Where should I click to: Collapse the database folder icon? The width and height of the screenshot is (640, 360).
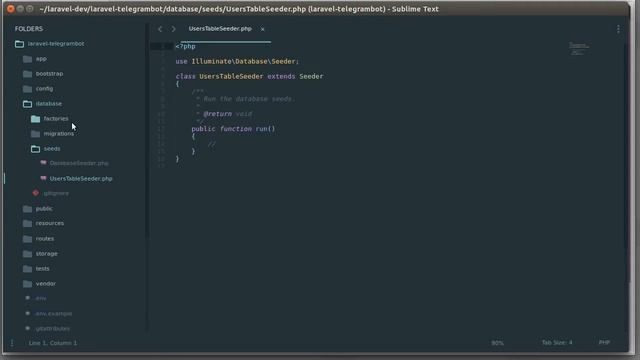pyautogui.click(x=27, y=104)
